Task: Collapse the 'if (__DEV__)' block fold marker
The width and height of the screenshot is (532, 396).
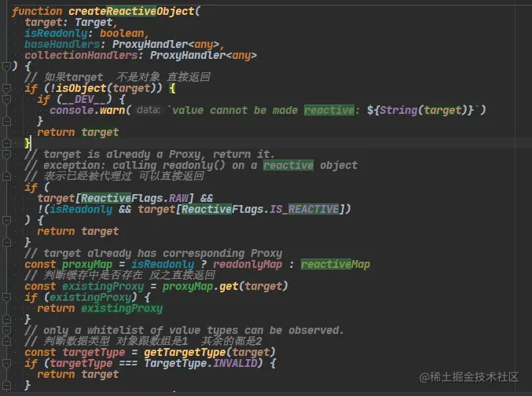Action: [6, 100]
